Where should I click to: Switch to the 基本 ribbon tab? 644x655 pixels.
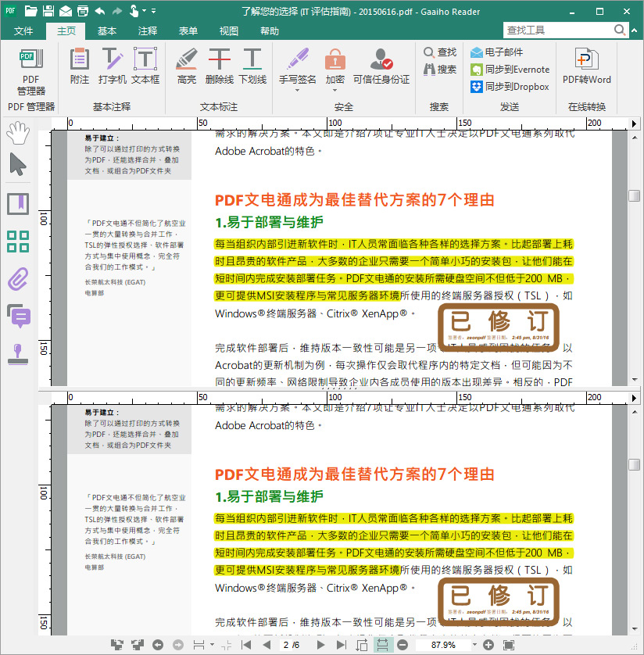pyautogui.click(x=107, y=31)
